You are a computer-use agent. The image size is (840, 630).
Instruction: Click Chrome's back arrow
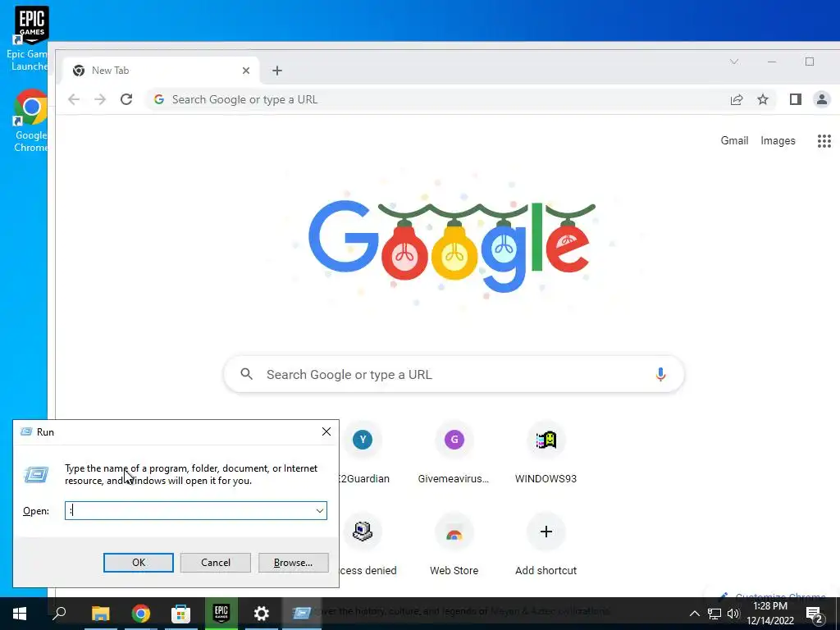(x=74, y=99)
